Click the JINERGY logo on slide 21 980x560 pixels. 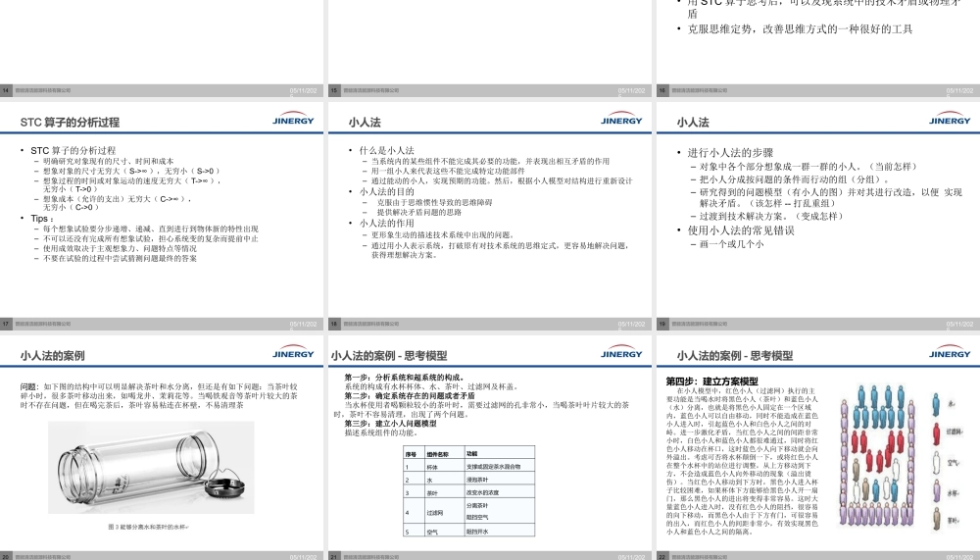(621, 352)
